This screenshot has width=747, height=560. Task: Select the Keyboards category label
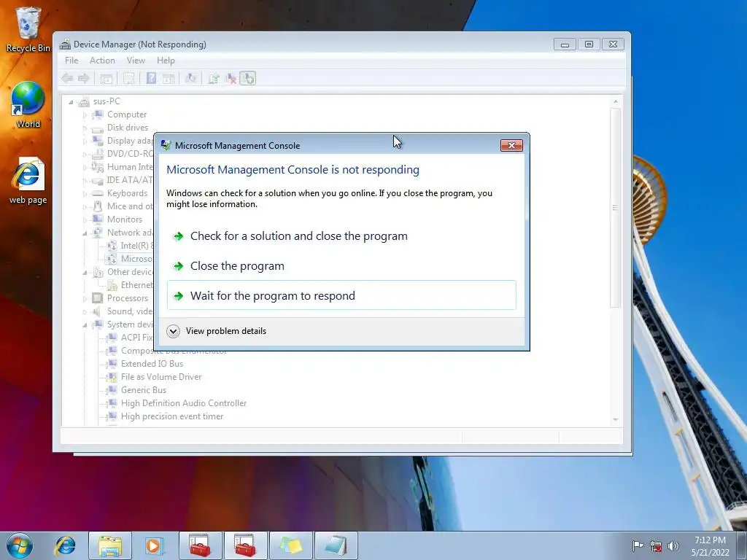tap(127, 193)
